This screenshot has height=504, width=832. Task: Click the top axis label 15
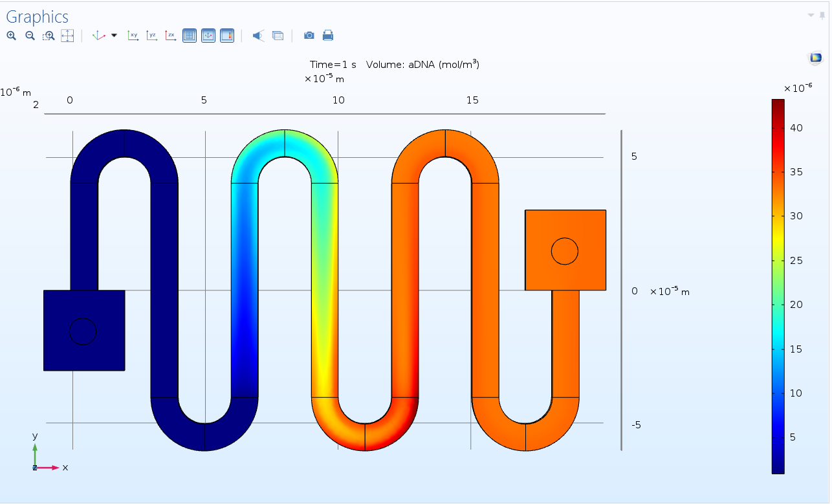(472, 100)
